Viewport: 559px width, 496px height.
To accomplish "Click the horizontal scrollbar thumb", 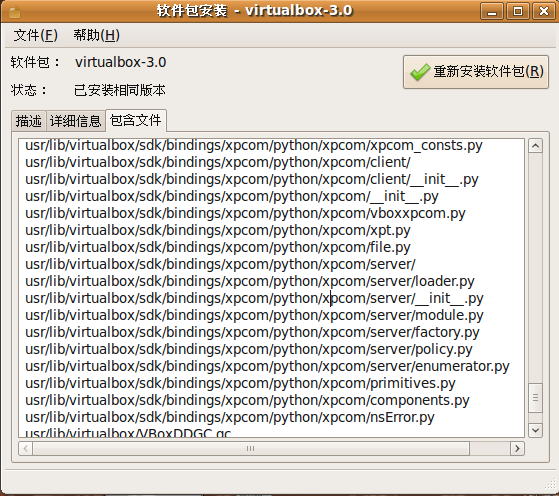I will pyautogui.click(x=251, y=448).
